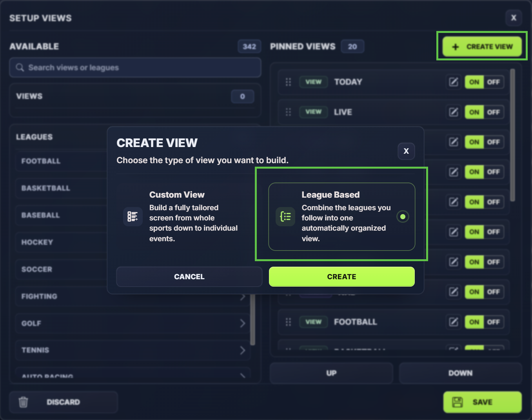This screenshot has width=532, height=420.
Task: Open the BASEBALL league category
Action: click(x=62, y=215)
